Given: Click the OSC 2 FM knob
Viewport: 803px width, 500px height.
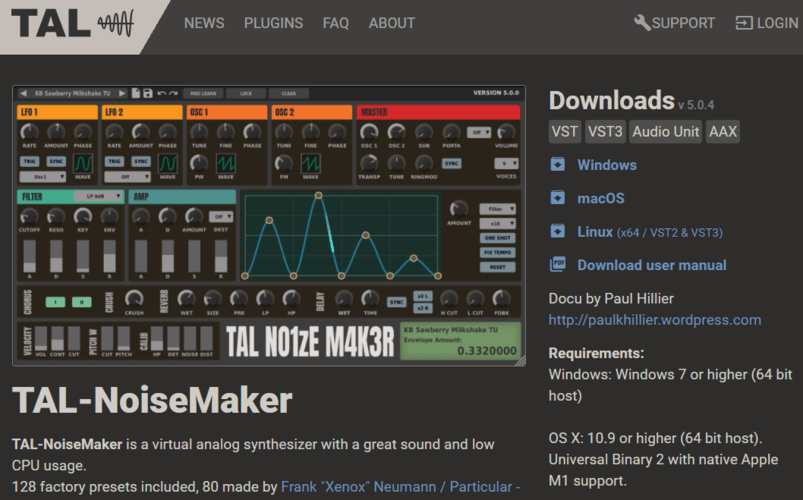Looking at the screenshot, I should pyautogui.click(x=284, y=163).
